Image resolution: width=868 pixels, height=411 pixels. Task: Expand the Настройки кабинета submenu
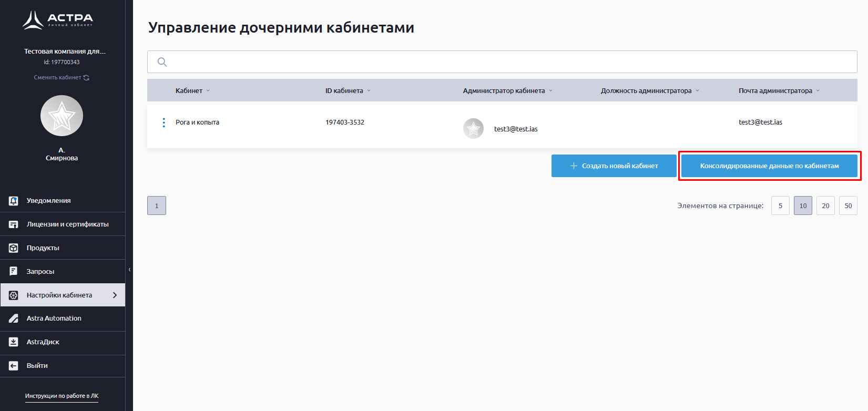(115, 295)
